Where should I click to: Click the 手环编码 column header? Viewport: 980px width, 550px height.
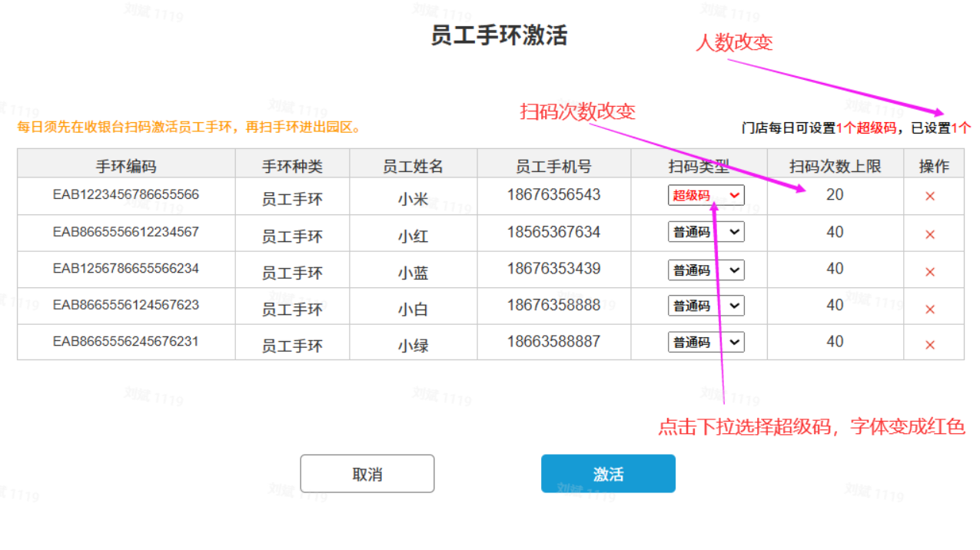pyautogui.click(x=126, y=166)
